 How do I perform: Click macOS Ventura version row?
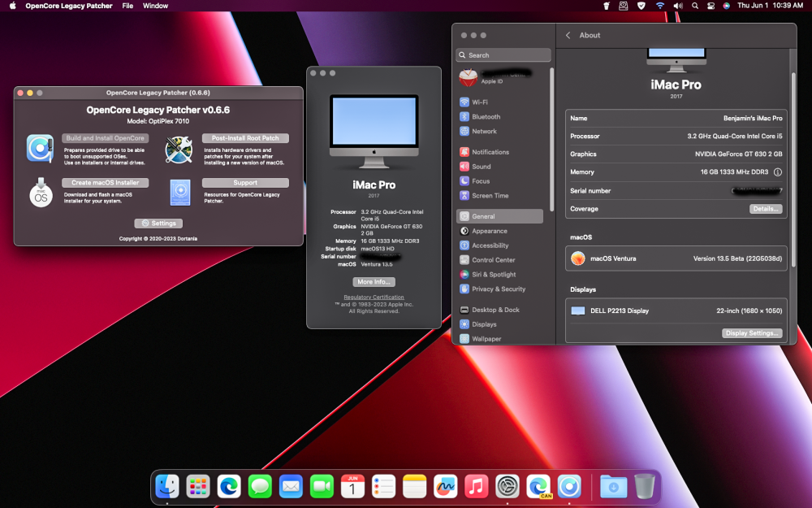(x=676, y=258)
